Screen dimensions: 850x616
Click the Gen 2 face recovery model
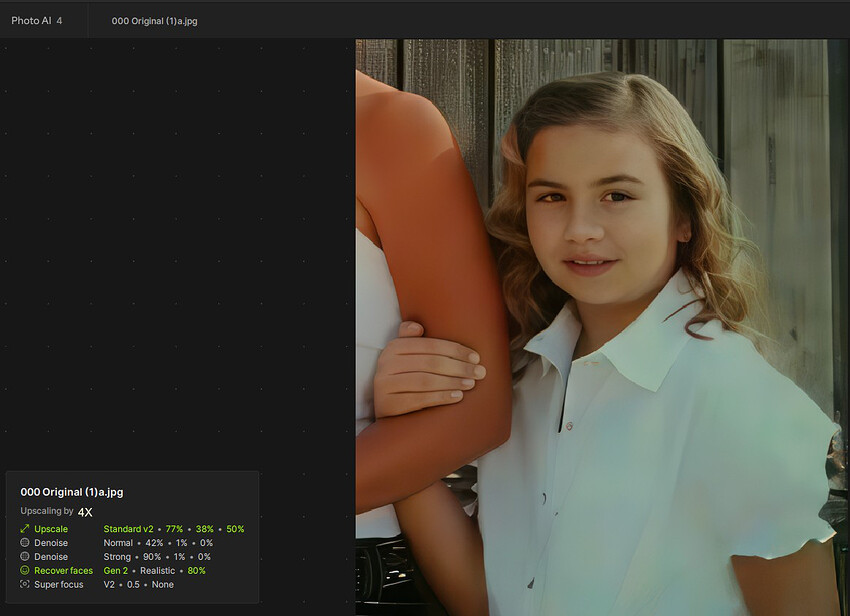point(116,571)
